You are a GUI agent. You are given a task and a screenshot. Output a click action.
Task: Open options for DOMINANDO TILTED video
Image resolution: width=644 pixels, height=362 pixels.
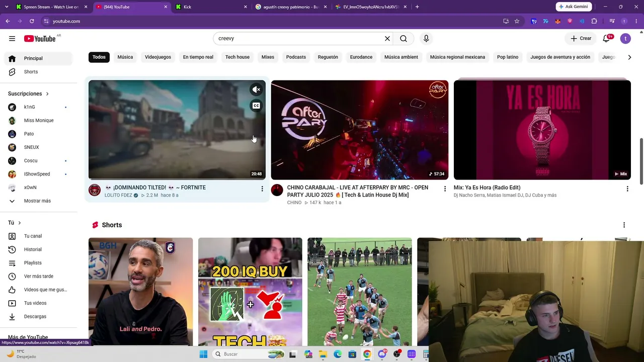[x=262, y=189]
